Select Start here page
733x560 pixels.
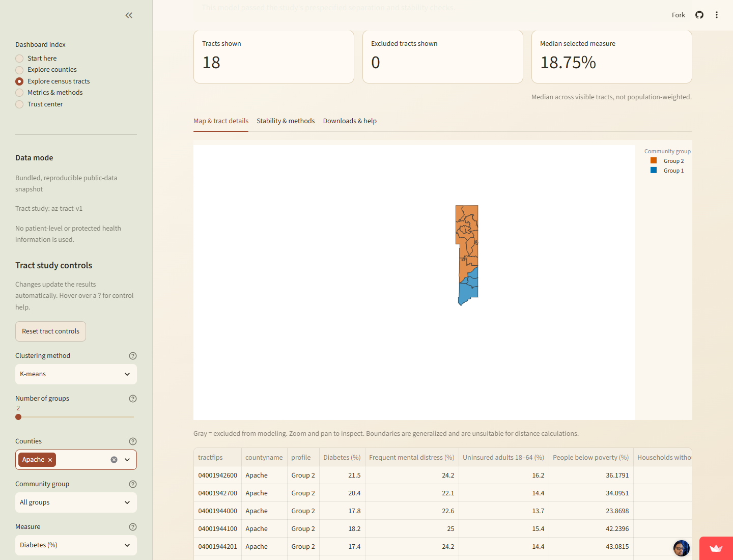[x=36, y=59]
